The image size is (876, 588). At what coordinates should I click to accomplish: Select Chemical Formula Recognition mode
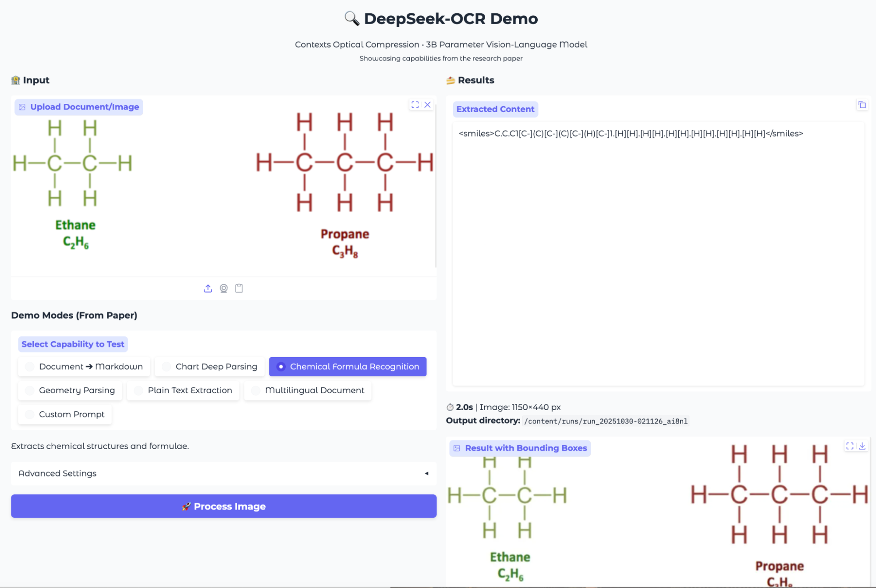[348, 366]
